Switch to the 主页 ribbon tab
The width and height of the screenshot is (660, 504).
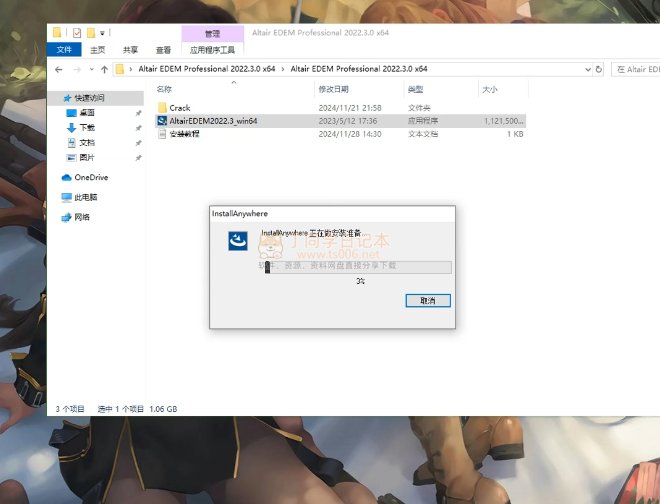pyautogui.click(x=98, y=50)
